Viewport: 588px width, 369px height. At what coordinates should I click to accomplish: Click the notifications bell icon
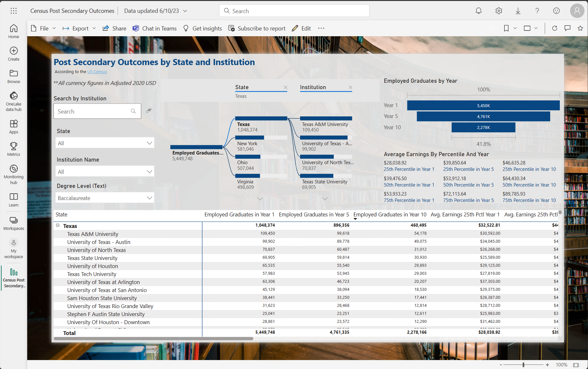[x=478, y=11]
